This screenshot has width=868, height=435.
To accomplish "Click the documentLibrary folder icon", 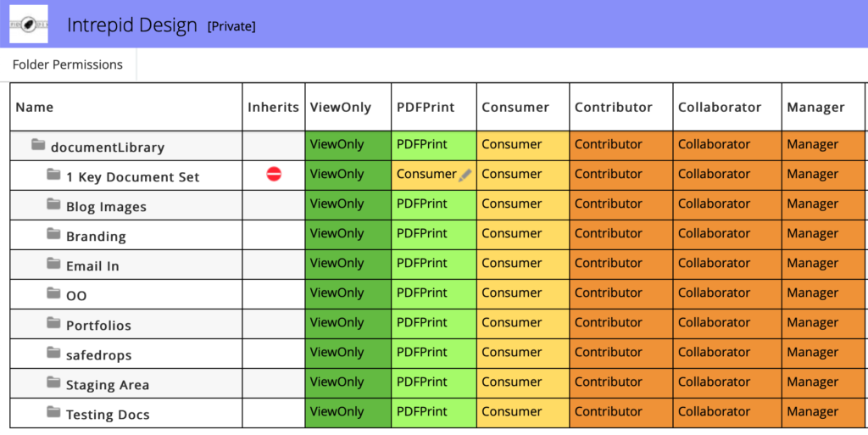I will pos(38,145).
